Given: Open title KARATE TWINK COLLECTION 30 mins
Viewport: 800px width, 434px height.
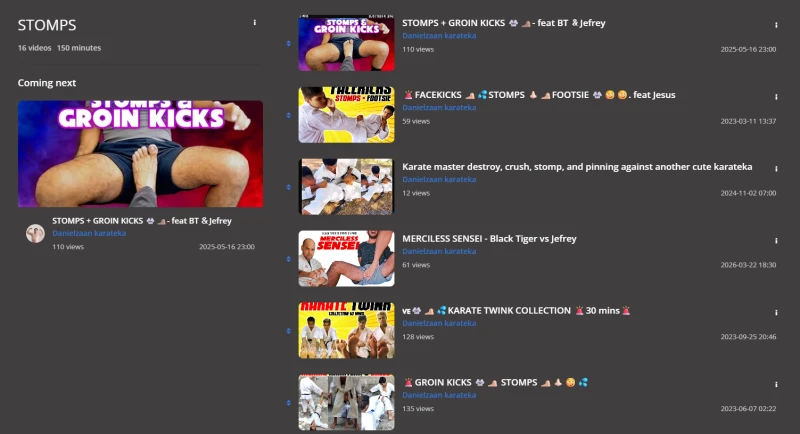Looking at the screenshot, I should pos(516,311).
